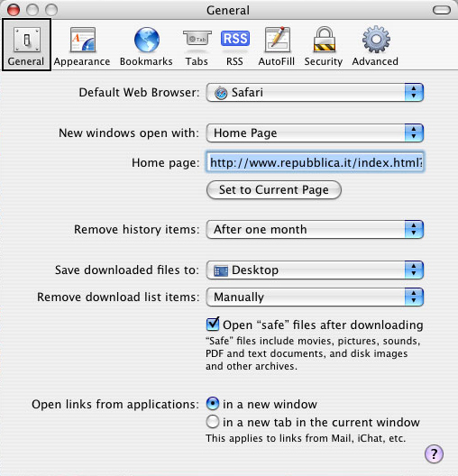458x476 pixels.
Task: Click the purple help question mark button
Action: pos(434,454)
